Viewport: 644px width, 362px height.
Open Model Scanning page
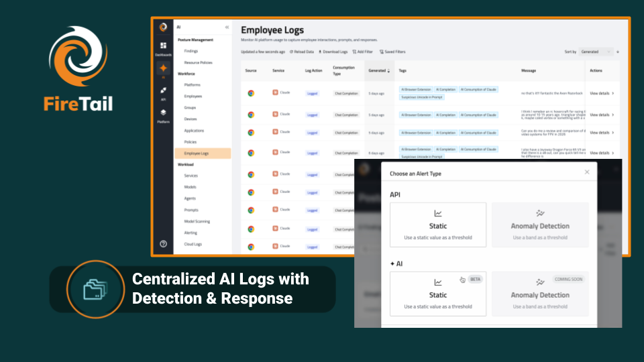click(x=197, y=221)
